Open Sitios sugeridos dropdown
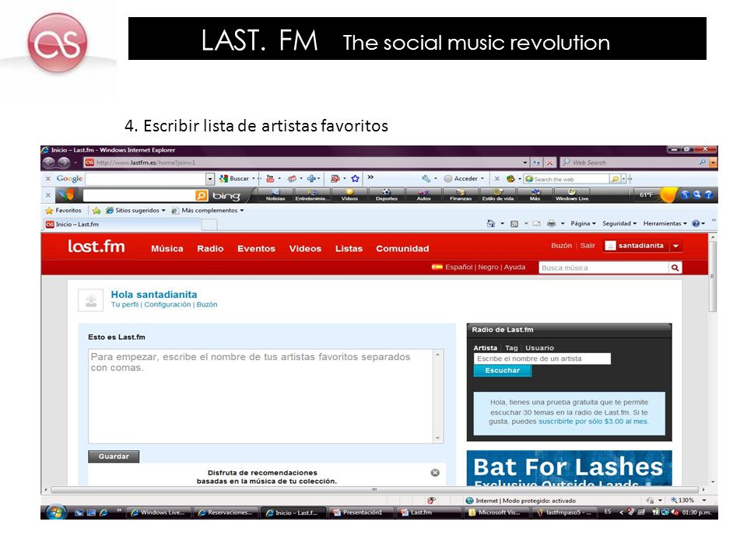This screenshot has width=747, height=560. coord(135,210)
